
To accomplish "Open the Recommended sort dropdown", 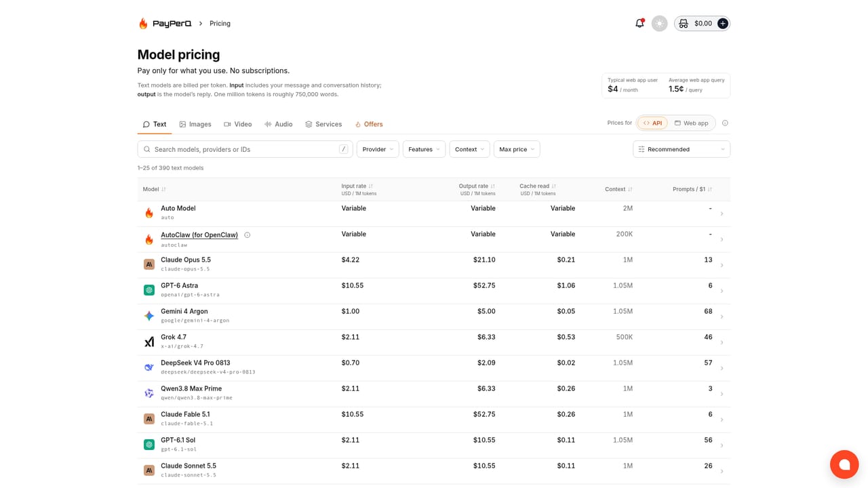I will click(682, 149).
